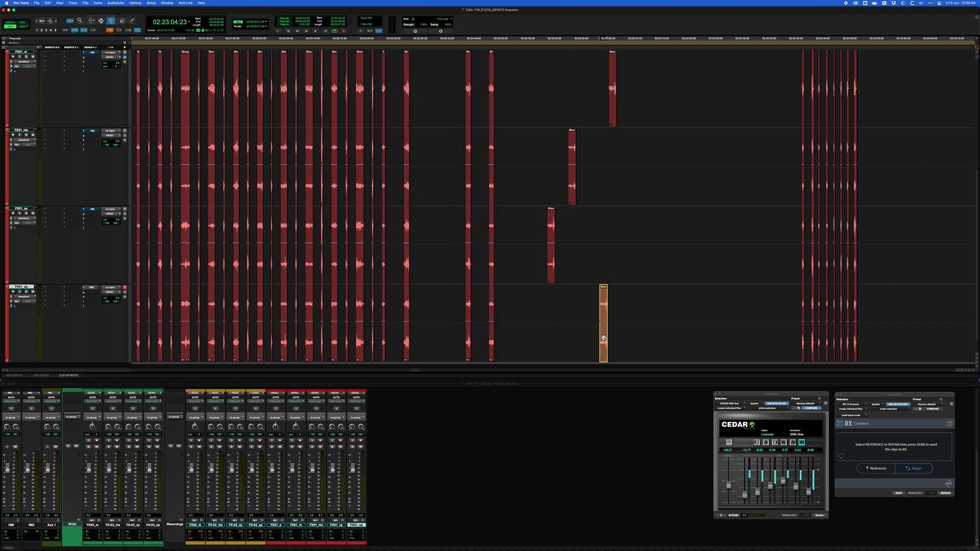Open the factory default preset dropdown in RX Connect
This screenshot has width=980, height=551.
(x=927, y=405)
